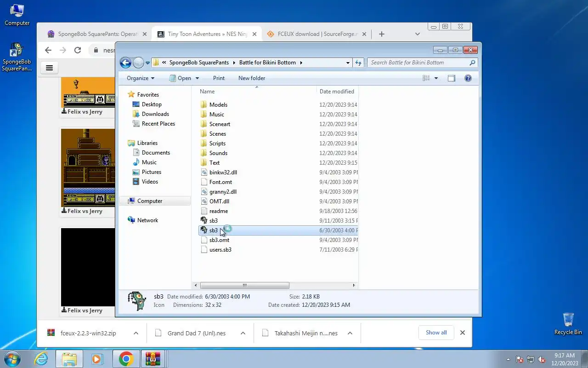
Task: Select the Scenes folder
Action: coord(217,134)
